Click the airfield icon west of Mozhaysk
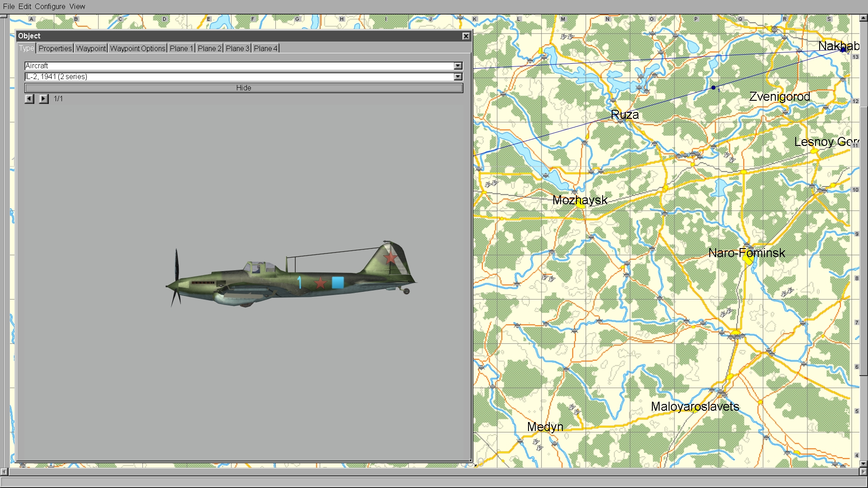The image size is (868, 488). click(x=491, y=183)
